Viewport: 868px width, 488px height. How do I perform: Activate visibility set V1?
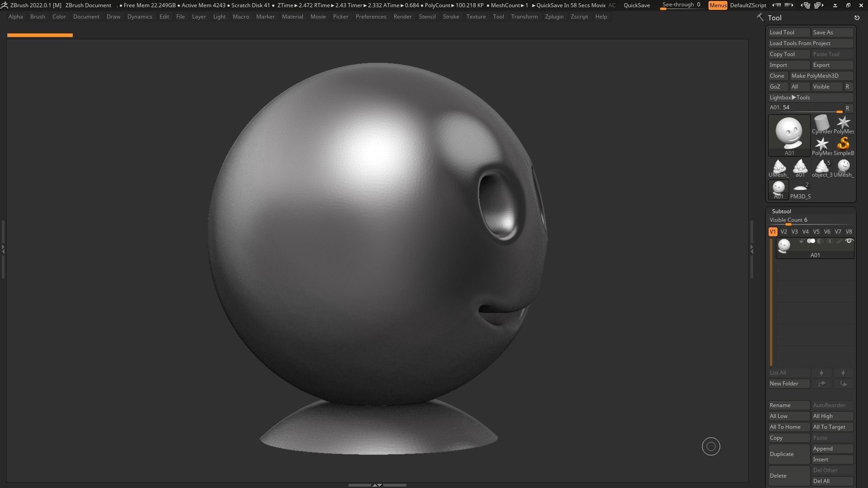(x=773, y=232)
